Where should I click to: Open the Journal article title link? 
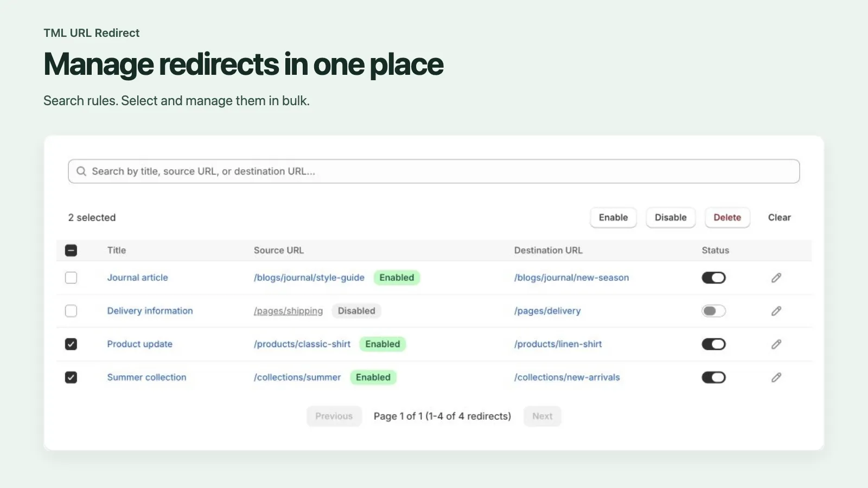pos(137,278)
